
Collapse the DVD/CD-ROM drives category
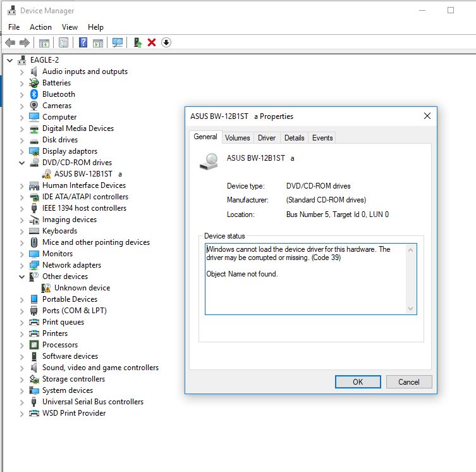coord(22,163)
